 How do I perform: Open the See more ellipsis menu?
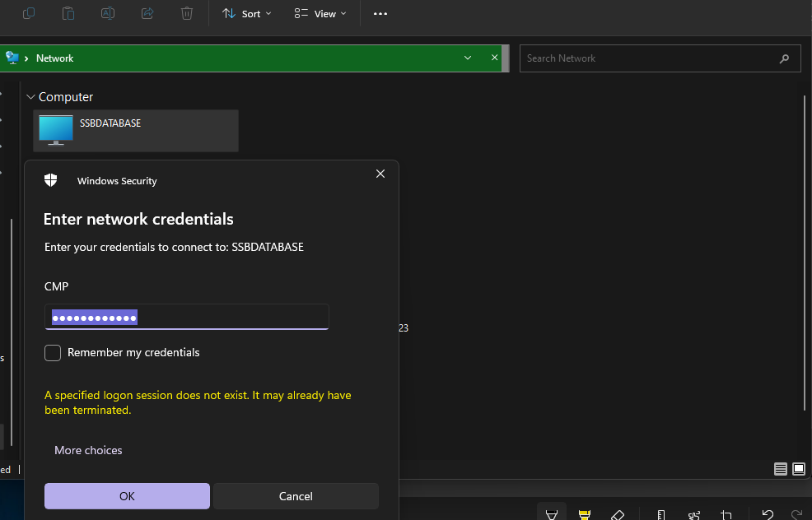[x=380, y=14]
